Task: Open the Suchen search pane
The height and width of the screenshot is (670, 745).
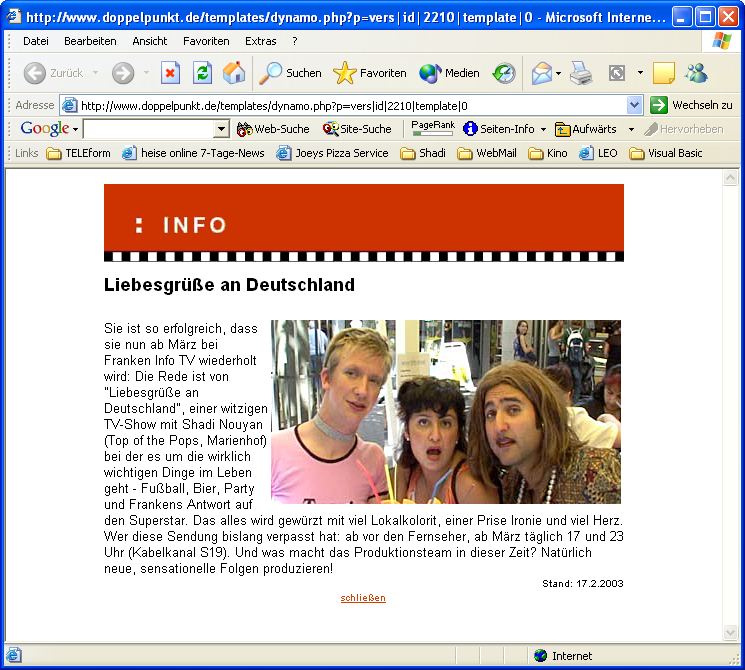Action: pos(291,73)
